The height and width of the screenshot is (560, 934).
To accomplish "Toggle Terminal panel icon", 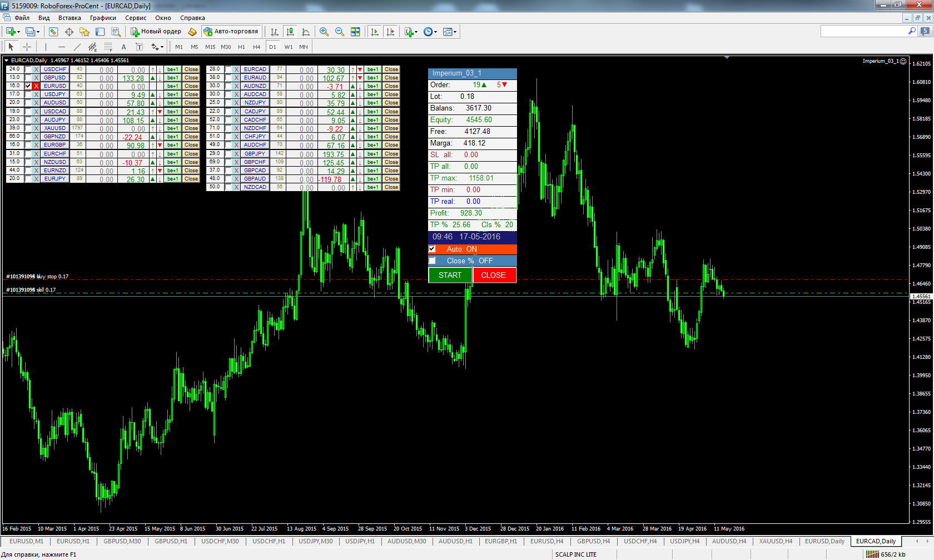I will click(100, 32).
